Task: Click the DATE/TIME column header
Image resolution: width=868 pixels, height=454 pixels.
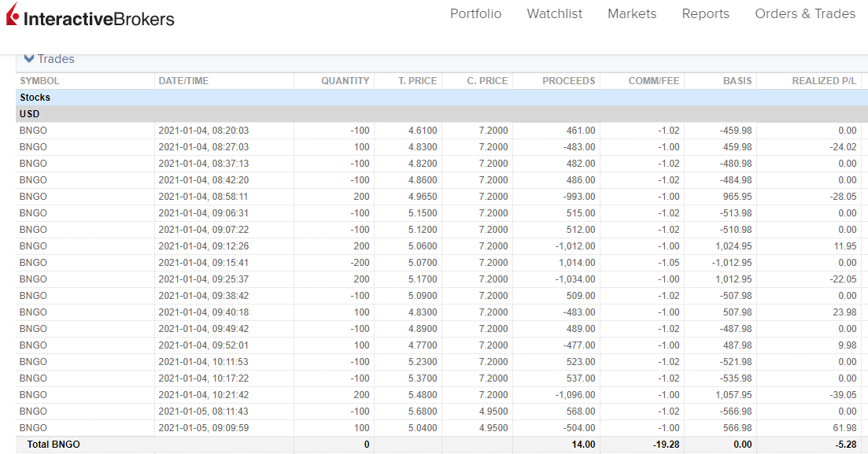Action: tap(184, 81)
